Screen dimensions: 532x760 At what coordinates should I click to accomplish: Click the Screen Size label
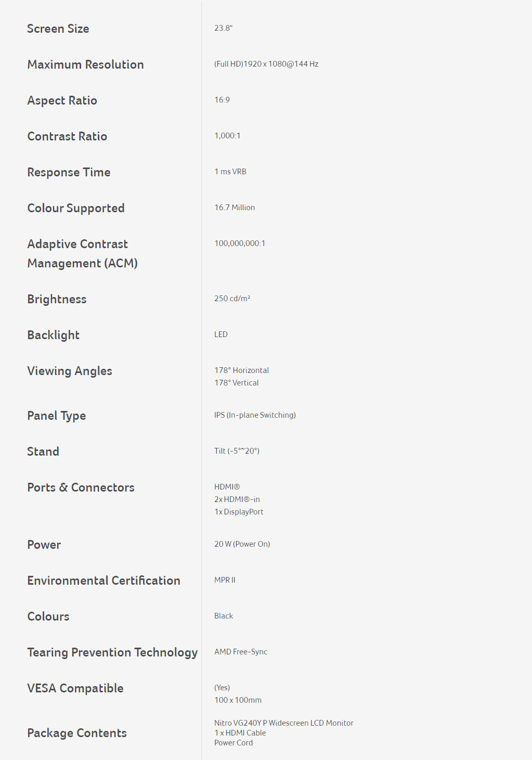(x=58, y=29)
